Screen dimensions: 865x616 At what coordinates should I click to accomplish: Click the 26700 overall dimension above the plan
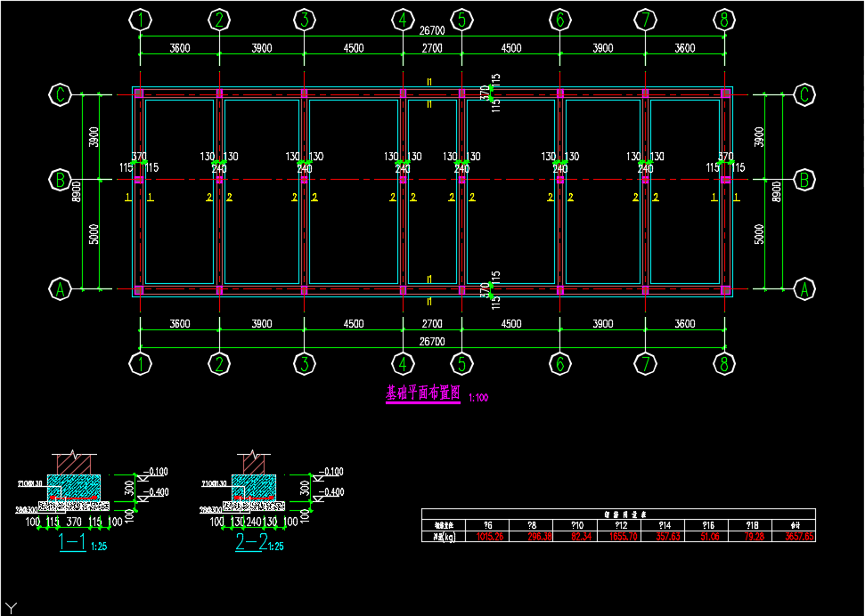[x=432, y=30]
